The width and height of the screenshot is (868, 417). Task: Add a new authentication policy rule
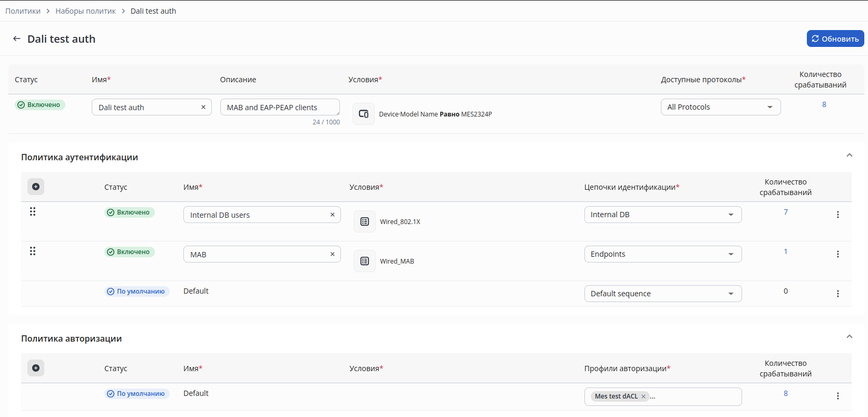click(36, 187)
